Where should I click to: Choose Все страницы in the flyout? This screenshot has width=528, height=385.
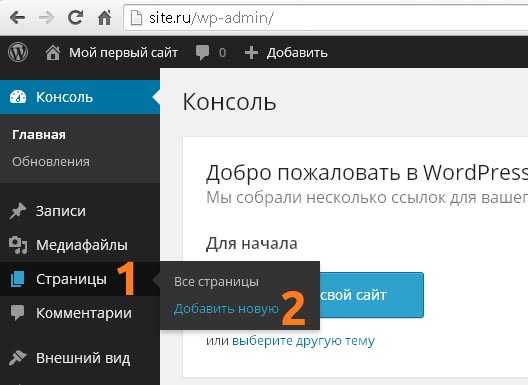pyautogui.click(x=216, y=282)
